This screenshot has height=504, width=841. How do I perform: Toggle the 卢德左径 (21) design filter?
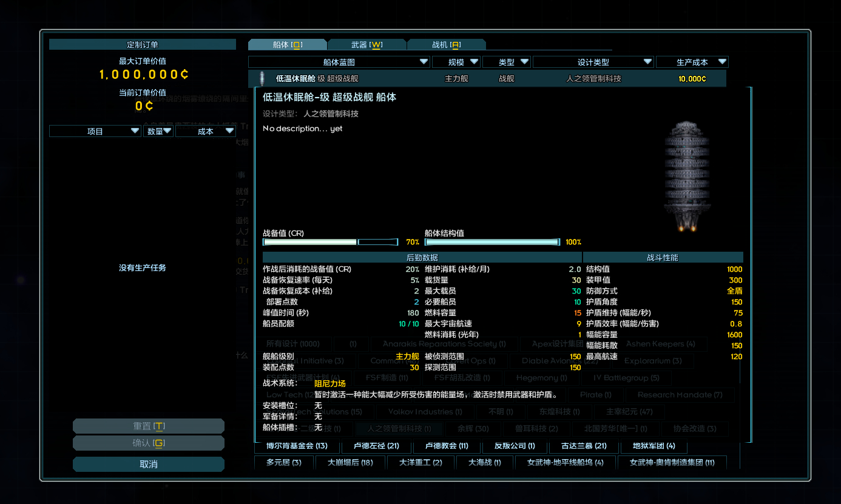tap(376, 446)
